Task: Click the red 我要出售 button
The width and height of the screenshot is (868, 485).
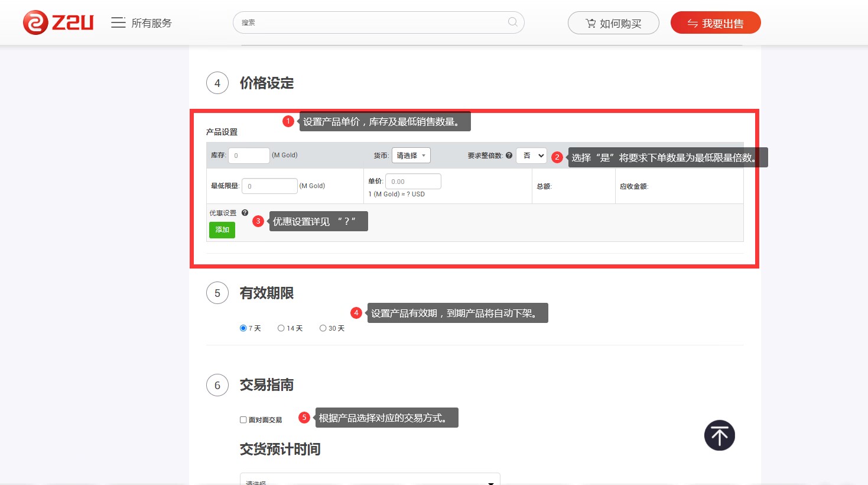Action: 715,23
